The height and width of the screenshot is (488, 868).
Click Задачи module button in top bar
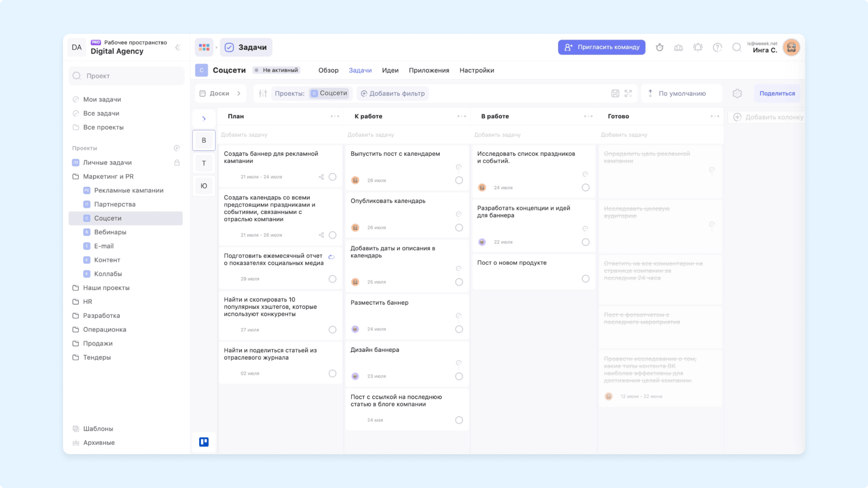point(246,47)
